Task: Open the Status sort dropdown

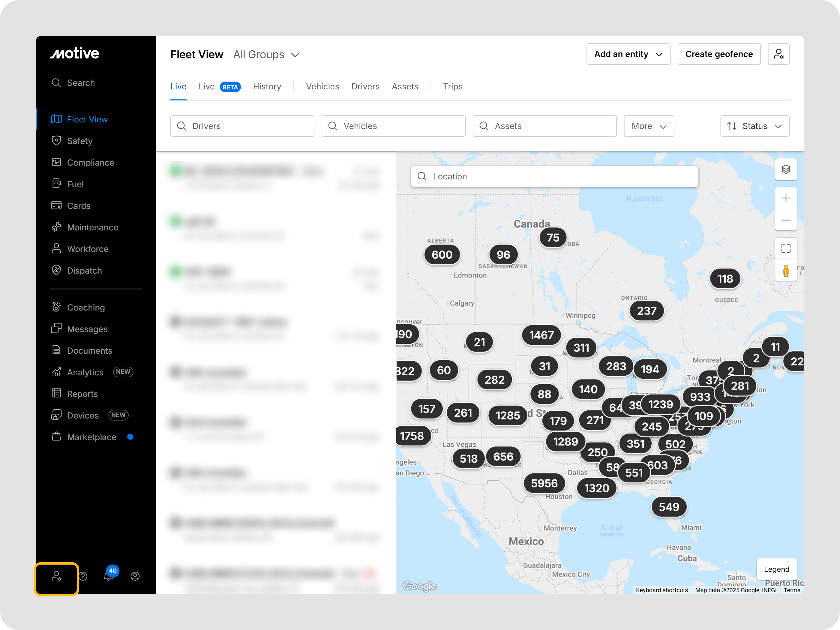Action: pos(754,126)
